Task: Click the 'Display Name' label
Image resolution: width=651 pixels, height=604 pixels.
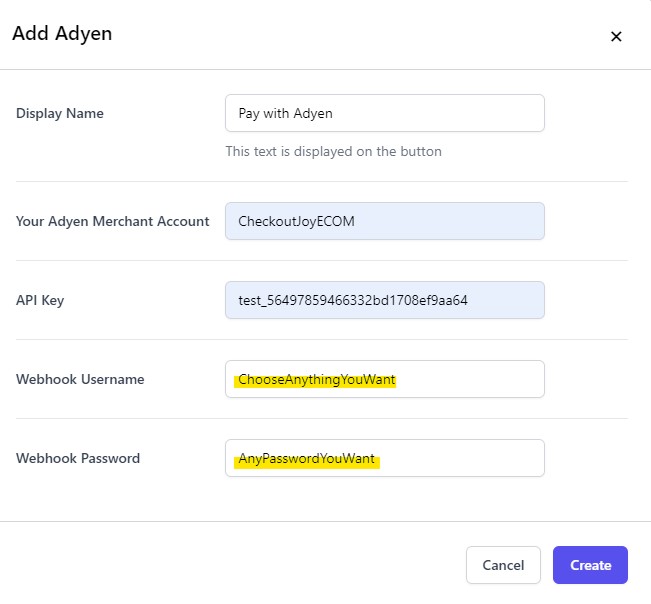Action: pos(60,113)
